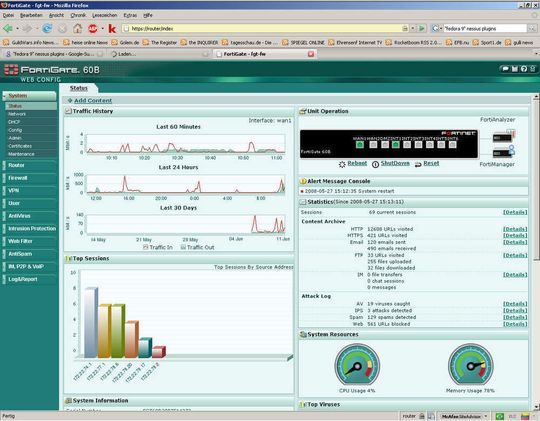Viewport: 540px width, 421px height.
Task: Open Maintenance under System in sidebar
Action: 21,154
